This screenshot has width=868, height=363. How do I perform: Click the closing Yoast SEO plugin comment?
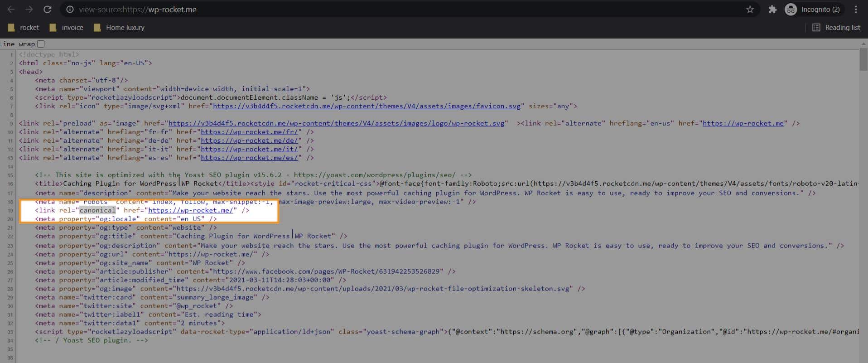92,340
